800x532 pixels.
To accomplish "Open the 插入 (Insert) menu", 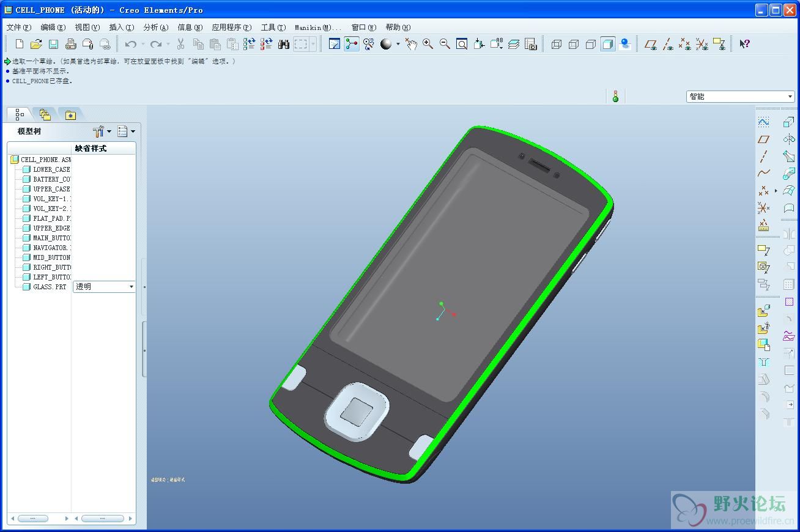I will point(121,27).
